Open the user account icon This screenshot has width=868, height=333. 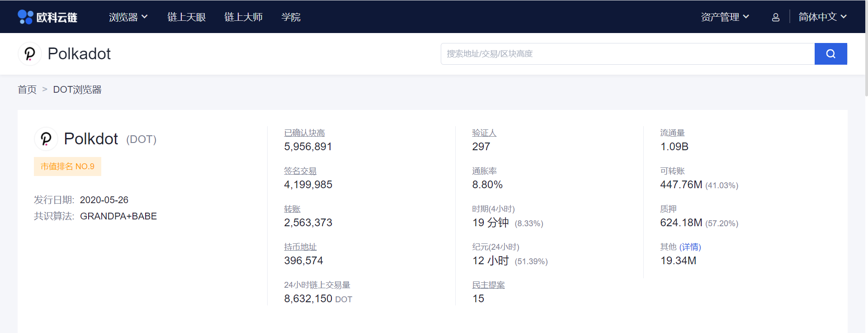tap(775, 17)
